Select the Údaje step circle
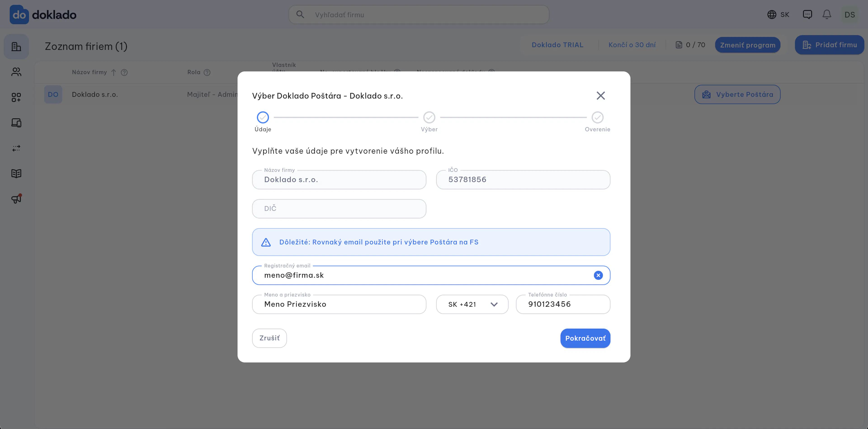Viewport: 868px width, 429px height. (x=263, y=117)
